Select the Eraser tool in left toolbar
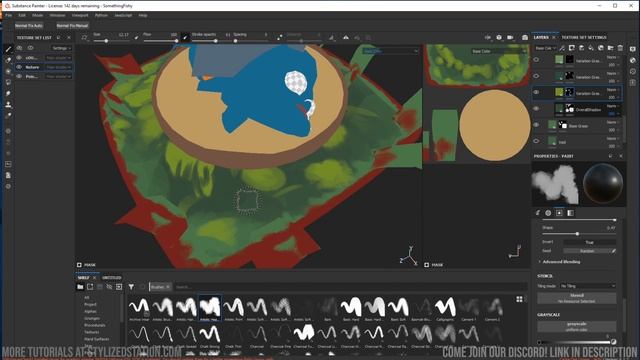 tap(8, 60)
